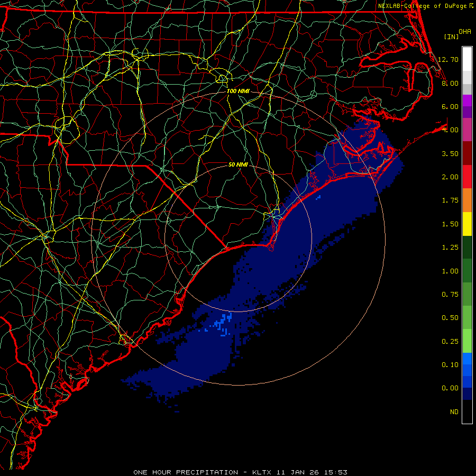The image size is (476, 476).
Task: Click the '1.00' legend value
Action: (x=450, y=271)
